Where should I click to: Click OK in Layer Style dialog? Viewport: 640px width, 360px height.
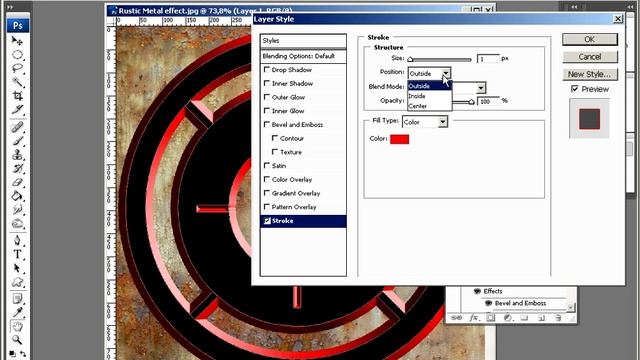590,39
